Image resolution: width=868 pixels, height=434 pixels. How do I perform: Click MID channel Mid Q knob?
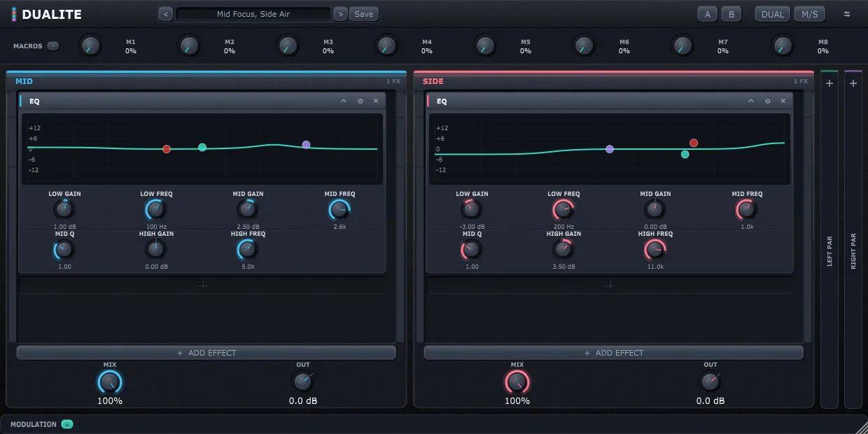(64, 249)
